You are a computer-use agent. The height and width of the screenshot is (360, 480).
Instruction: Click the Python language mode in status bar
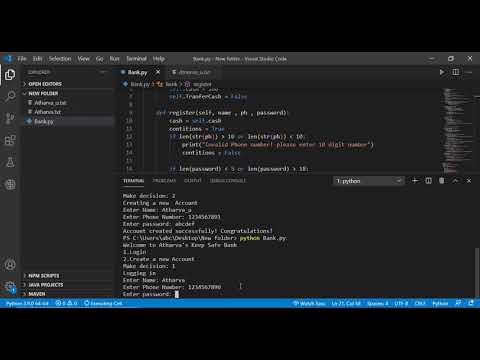pyautogui.click(x=440, y=303)
